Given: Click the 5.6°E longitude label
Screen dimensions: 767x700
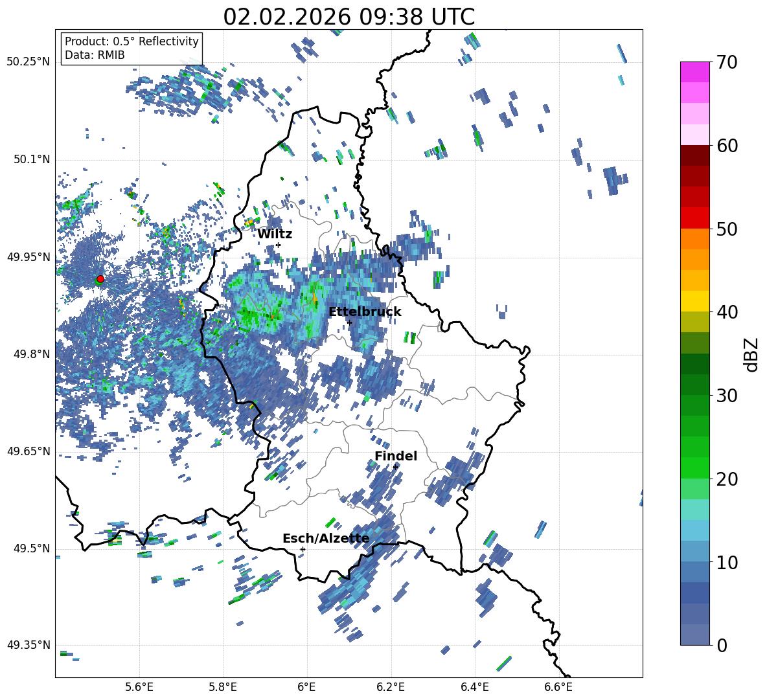Looking at the screenshot, I should (x=139, y=687).
